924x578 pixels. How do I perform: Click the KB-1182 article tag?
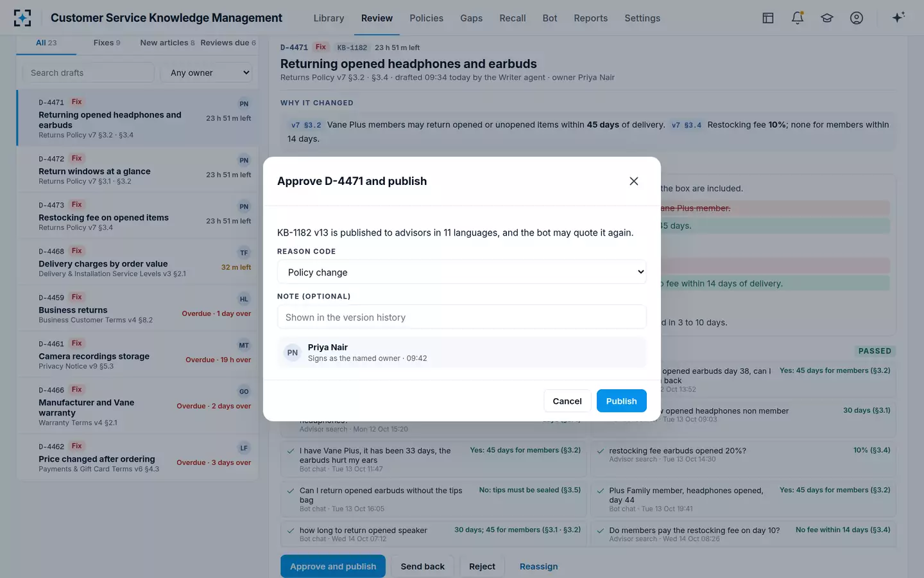pyautogui.click(x=352, y=48)
